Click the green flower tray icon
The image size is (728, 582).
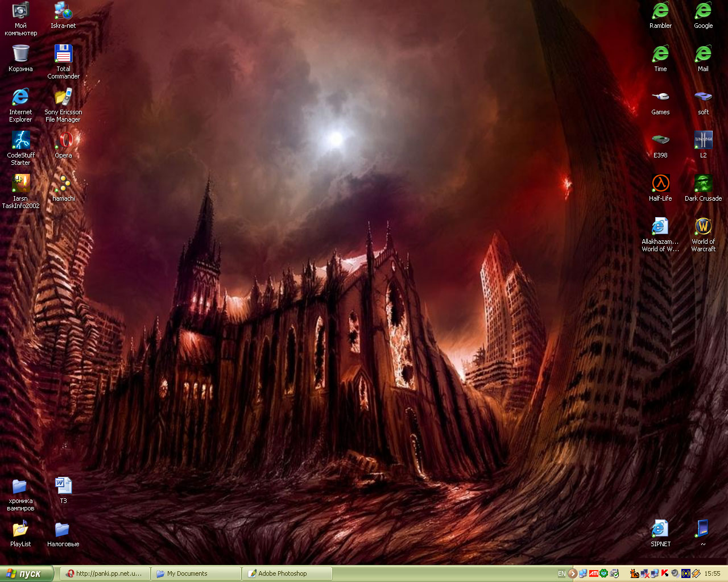tap(604, 573)
